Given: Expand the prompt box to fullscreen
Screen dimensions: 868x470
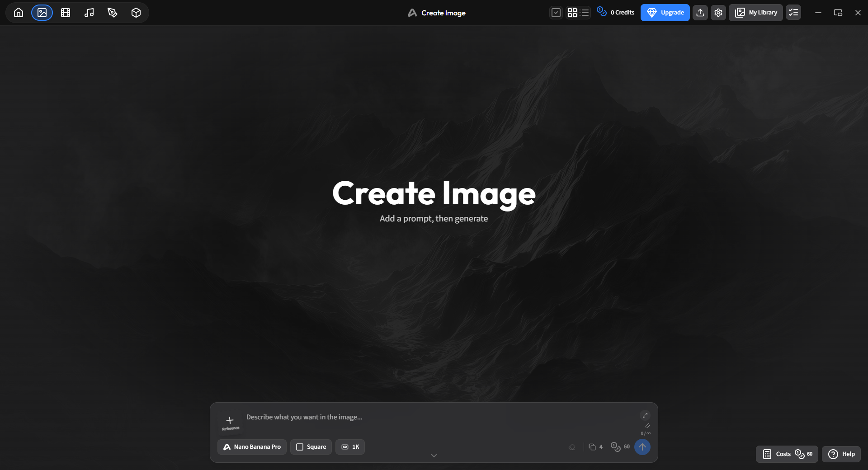Looking at the screenshot, I should coord(645,415).
